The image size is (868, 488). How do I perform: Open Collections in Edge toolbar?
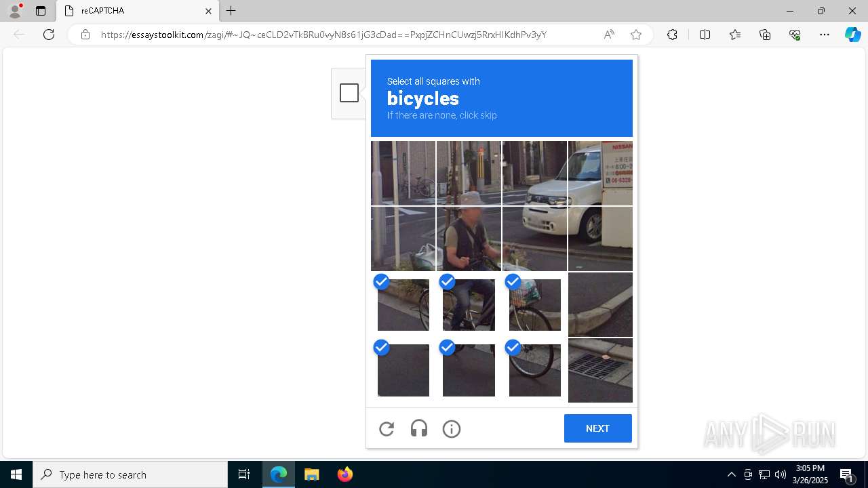[765, 35]
